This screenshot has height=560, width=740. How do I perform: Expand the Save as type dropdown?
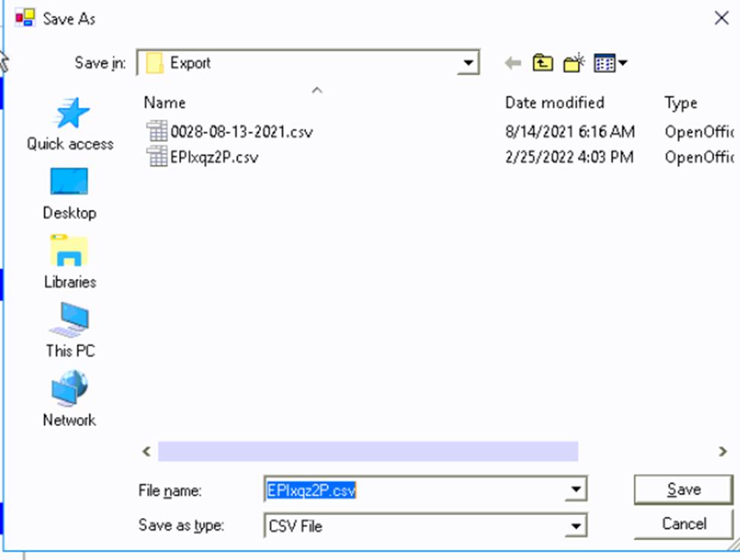[576, 526]
